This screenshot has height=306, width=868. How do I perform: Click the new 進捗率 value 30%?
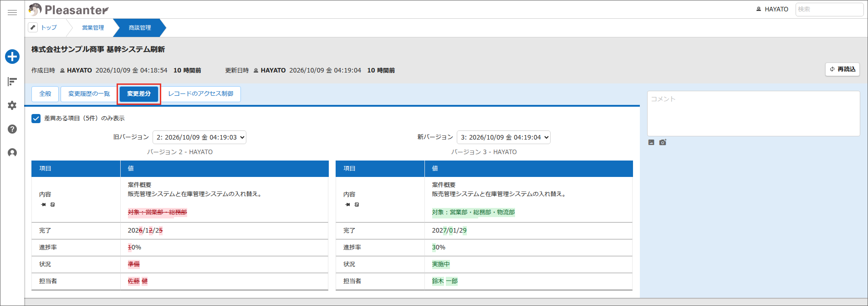(439, 248)
